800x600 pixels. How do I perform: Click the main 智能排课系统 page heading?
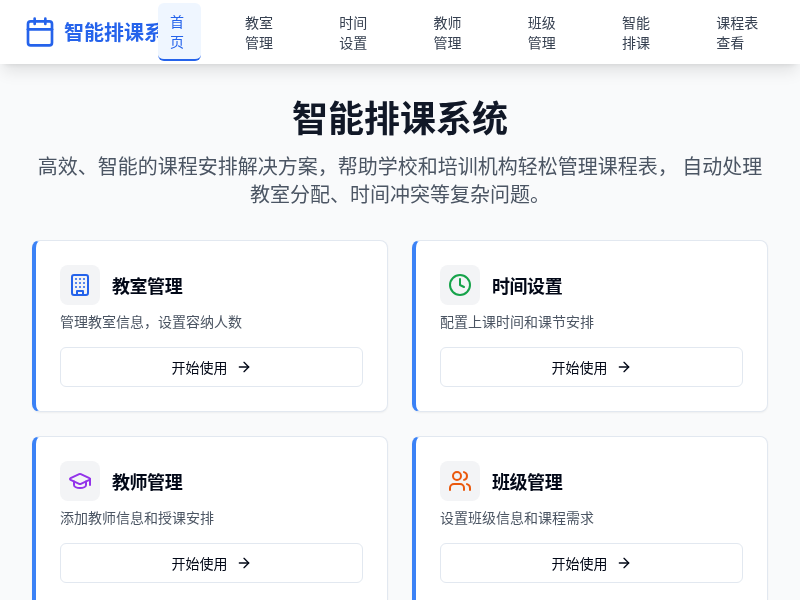coord(400,118)
